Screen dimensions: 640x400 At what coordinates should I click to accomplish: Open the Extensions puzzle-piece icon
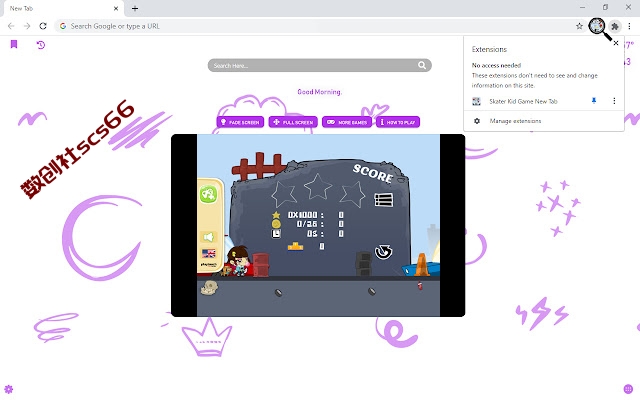coord(615,27)
